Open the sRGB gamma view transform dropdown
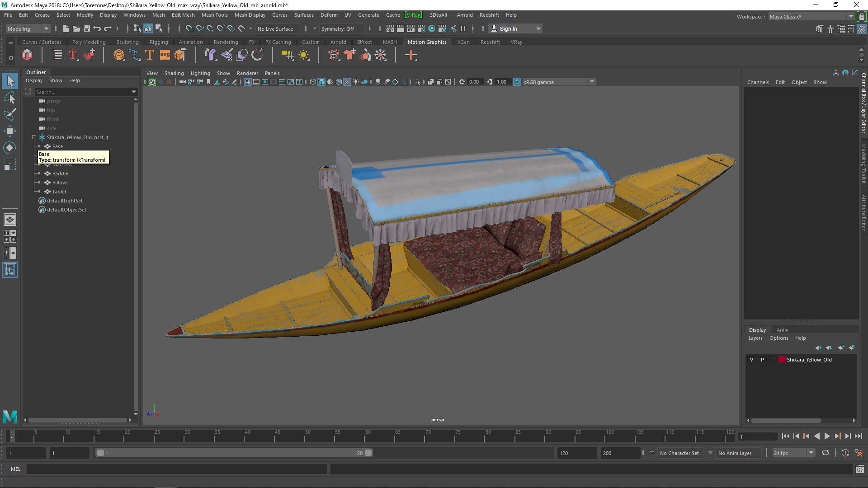Screen dimensions: 868x488 (559, 82)
